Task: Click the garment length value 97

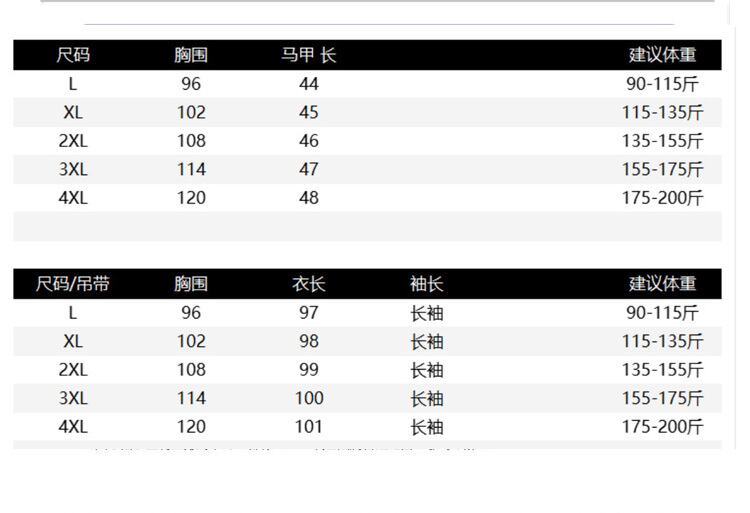Action: [308, 313]
